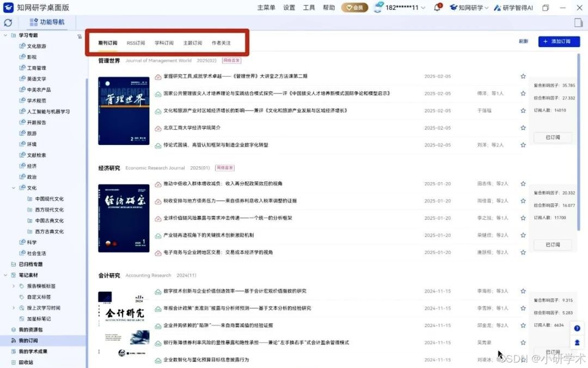588x368 pixels.
Task: Star the 掌握研究工具 article
Action: (x=523, y=76)
